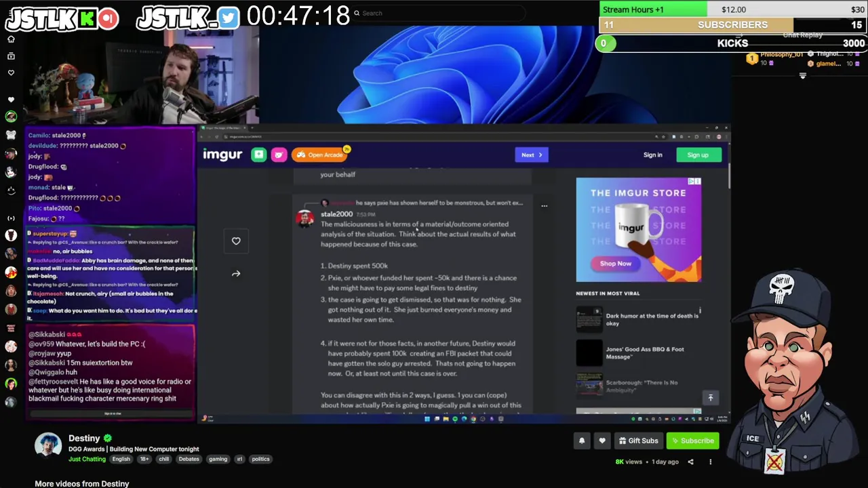Open the three-dot menu on stale2000's message
This screenshot has height=488, width=868.
544,205
